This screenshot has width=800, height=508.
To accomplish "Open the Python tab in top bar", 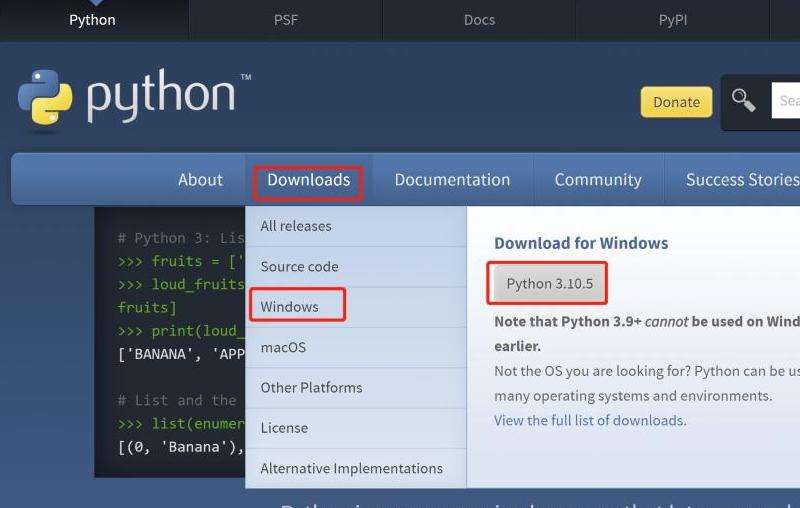I will pos(92,20).
